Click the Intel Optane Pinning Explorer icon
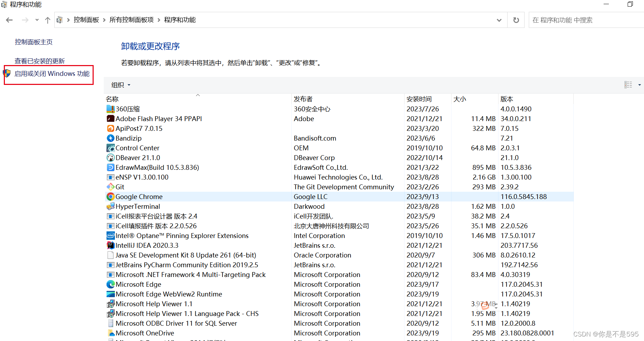Image resolution: width=644 pixels, height=341 pixels. (110, 236)
